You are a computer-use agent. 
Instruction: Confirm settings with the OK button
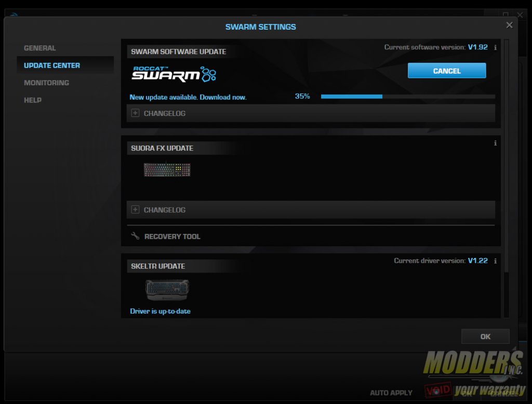(485, 336)
